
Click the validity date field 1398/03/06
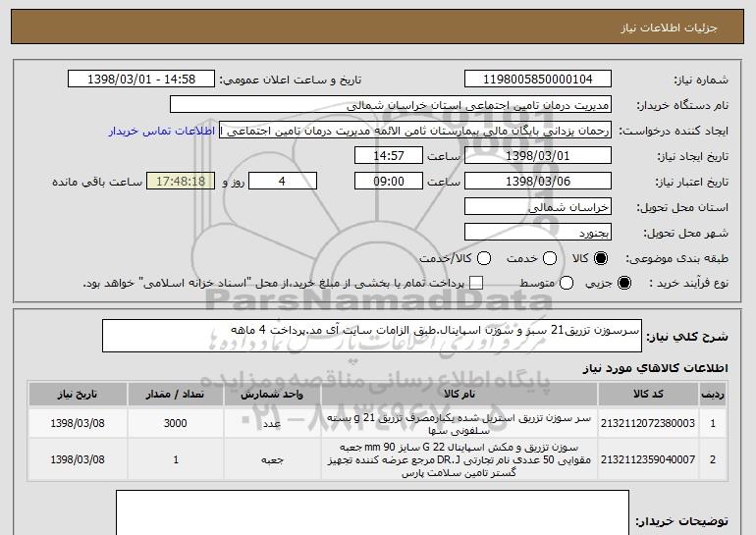(x=538, y=182)
